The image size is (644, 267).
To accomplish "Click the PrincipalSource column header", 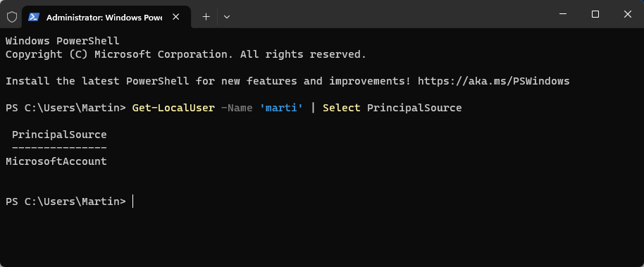I will [x=59, y=135].
